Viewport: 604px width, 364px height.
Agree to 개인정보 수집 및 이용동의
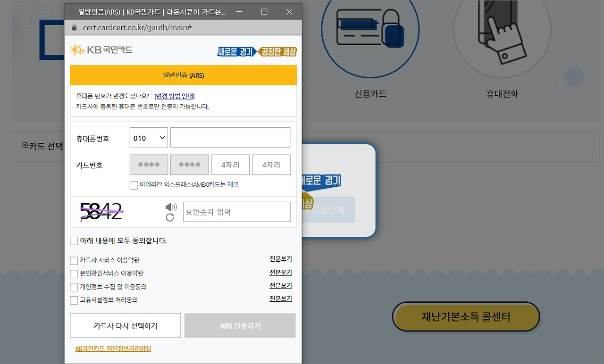74,287
